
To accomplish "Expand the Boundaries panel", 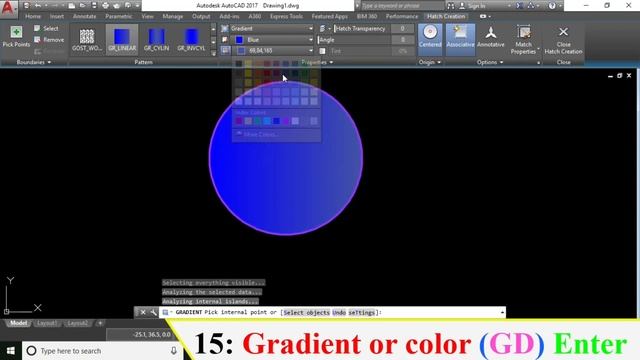I will 33,62.
